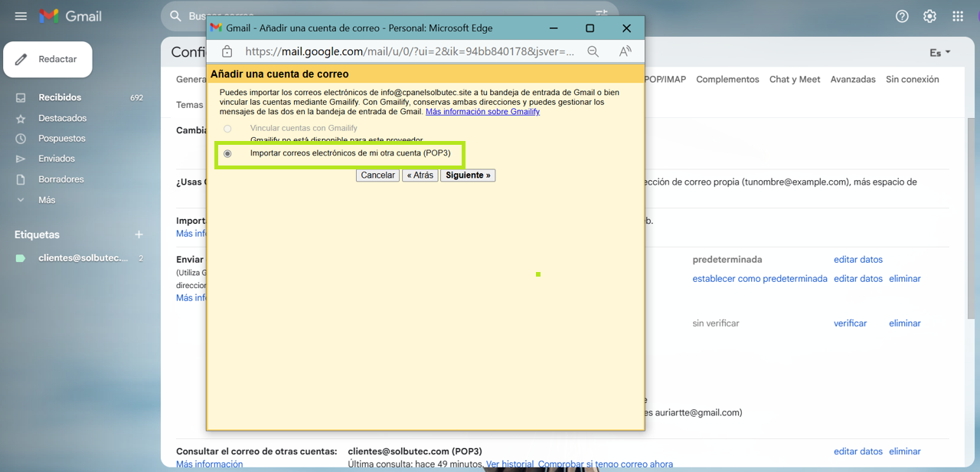Open the Recibidos inbox folder
The width and height of the screenshot is (980, 472).
coord(60,97)
